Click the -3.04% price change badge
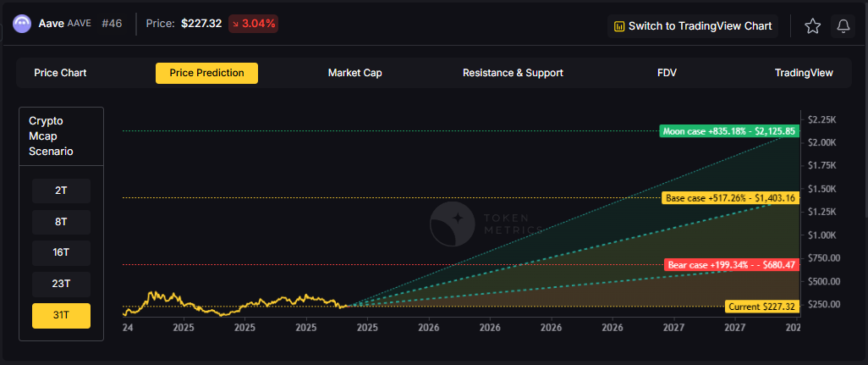The image size is (868, 365). [254, 24]
